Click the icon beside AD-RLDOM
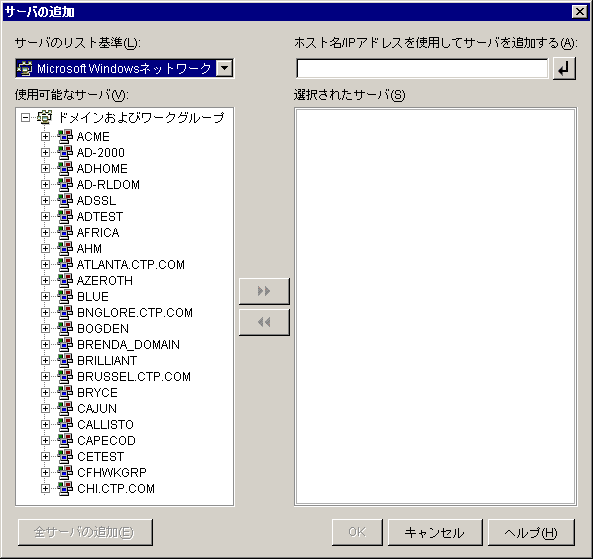The width and height of the screenshot is (593, 559). pos(65,184)
